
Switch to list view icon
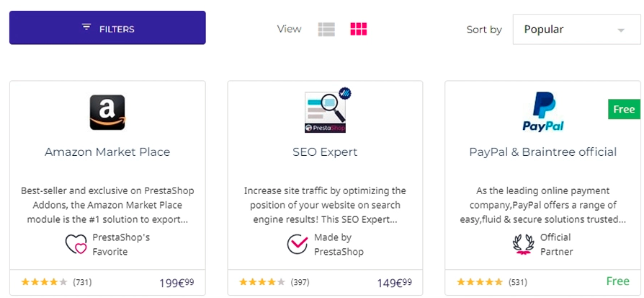click(x=326, y=30)
